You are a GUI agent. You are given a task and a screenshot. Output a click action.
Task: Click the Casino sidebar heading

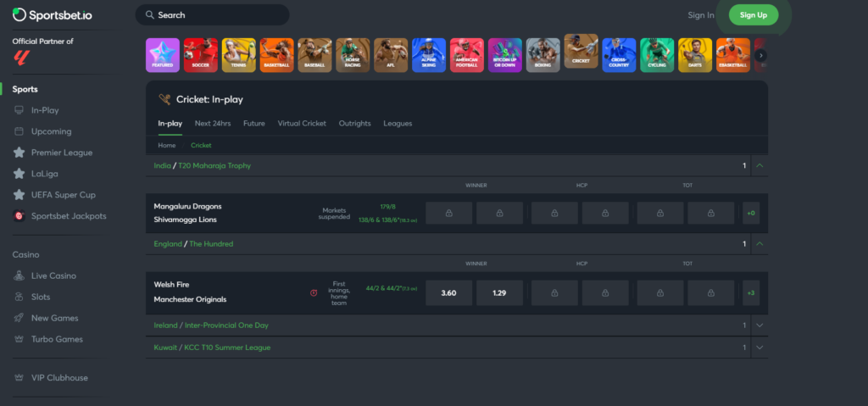[x=26, y=255]
